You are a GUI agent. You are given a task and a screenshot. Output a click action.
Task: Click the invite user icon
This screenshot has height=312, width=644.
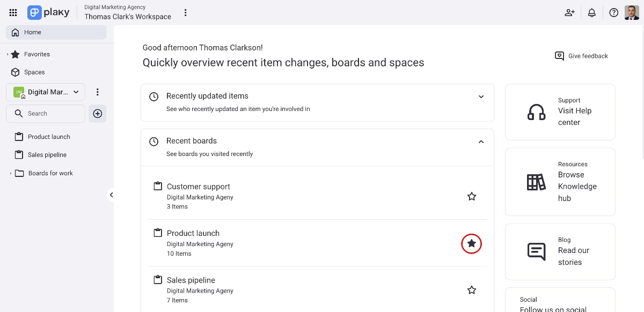(x=569, y=12)
